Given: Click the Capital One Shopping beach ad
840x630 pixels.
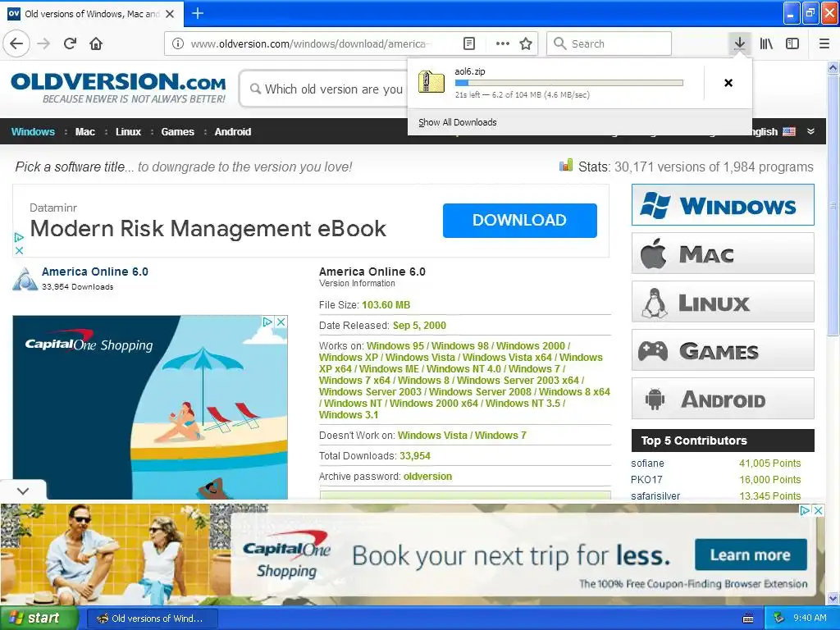Looking at the screenshot, I should pyautogui.click(x=150, y=407).
